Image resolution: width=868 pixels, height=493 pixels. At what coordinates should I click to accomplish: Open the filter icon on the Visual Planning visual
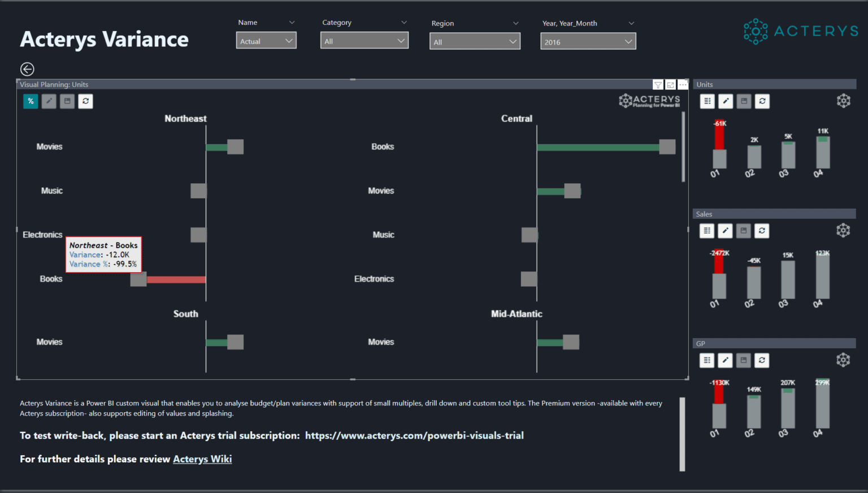click(658, 84)
